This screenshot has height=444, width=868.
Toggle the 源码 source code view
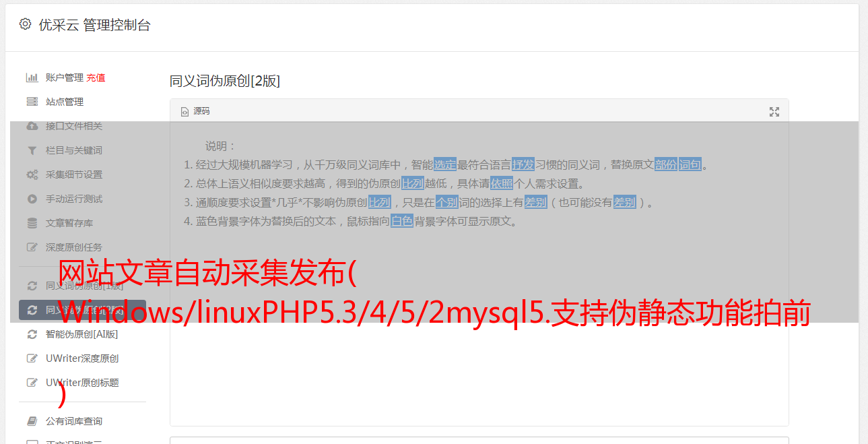[x=195, y=111]
